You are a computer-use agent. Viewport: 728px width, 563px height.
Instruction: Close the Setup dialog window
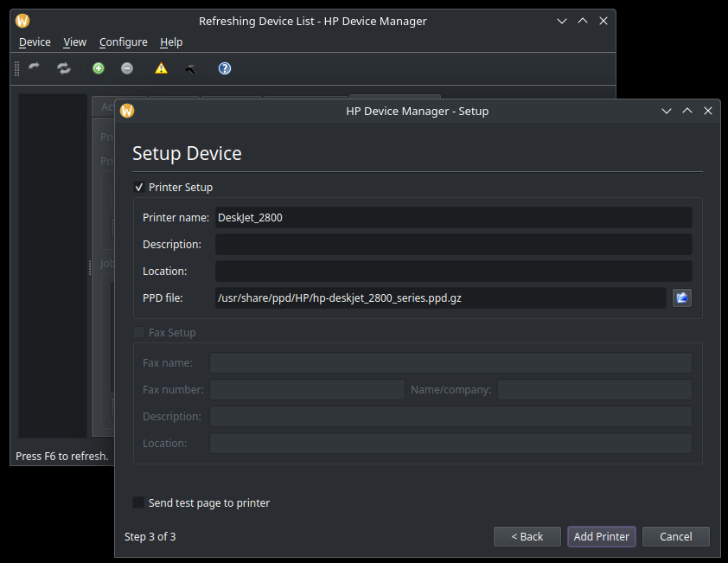(x=707, y=111)
